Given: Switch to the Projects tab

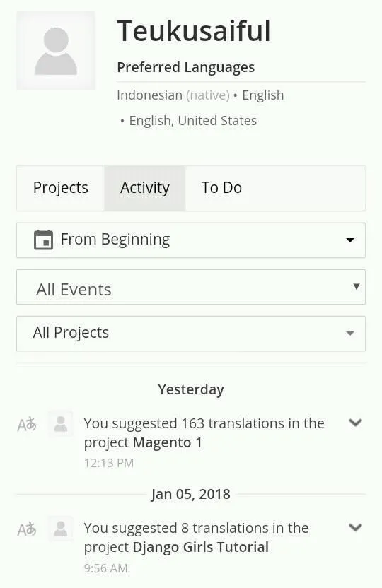Looking at the screenshot, I should pyautogui.click(x=60, y=188).
